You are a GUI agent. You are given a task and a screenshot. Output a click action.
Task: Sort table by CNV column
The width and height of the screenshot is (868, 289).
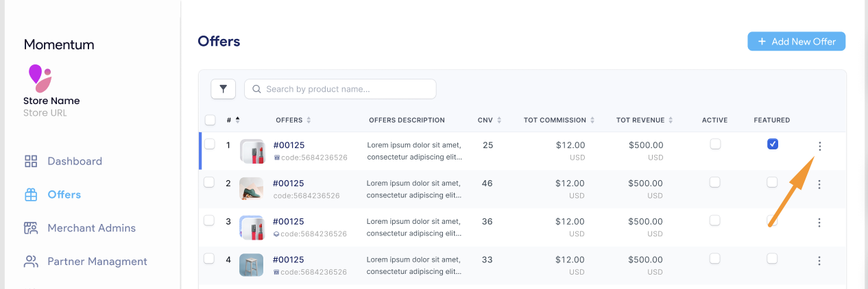pyautogui.click(x=499, y=121)
